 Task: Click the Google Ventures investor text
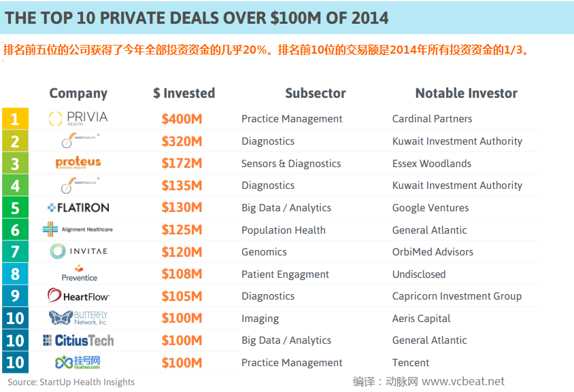pos(430,208)
